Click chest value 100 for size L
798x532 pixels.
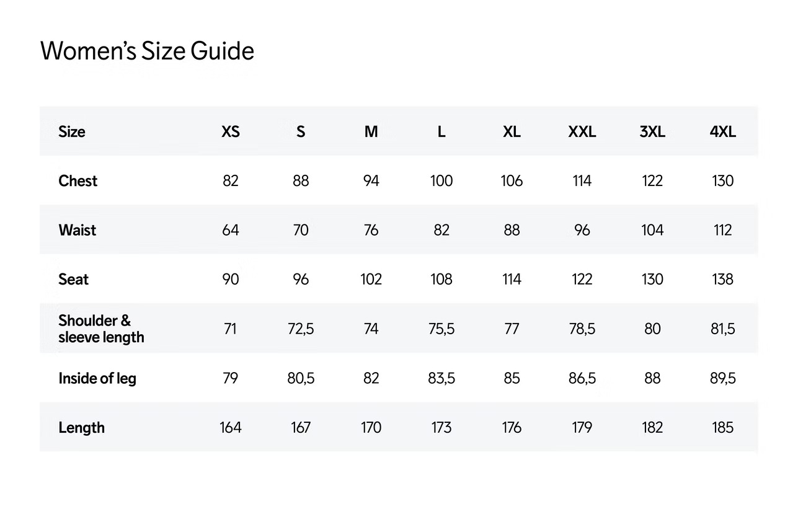[x=441, y=181]
